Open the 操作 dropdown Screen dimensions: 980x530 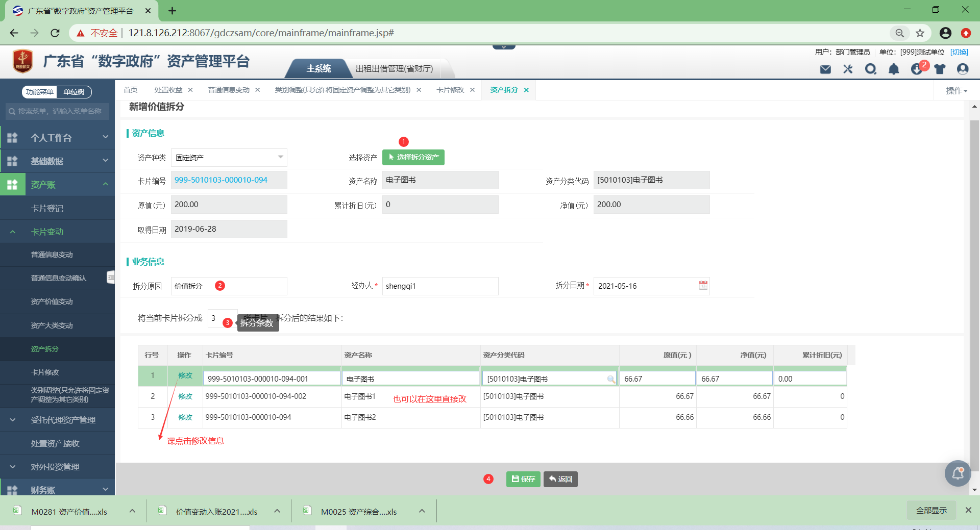pos(957,90)
